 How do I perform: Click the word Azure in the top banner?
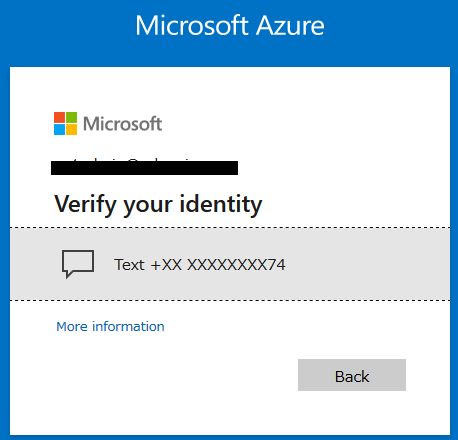[x=290, y=25]
